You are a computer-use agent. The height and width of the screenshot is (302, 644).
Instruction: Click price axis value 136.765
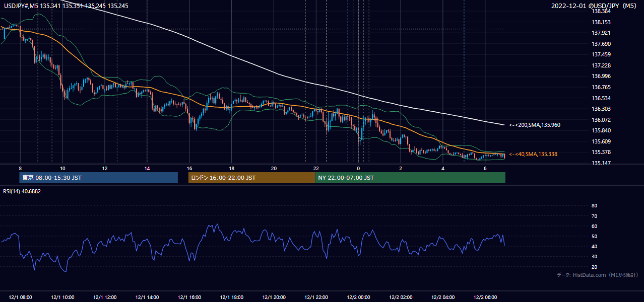(x=601, y=87)
